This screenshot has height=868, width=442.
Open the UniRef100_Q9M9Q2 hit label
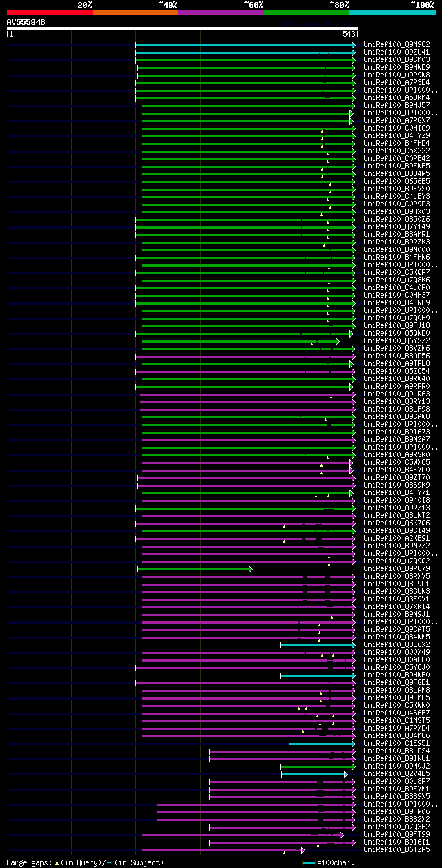point(396,44)
